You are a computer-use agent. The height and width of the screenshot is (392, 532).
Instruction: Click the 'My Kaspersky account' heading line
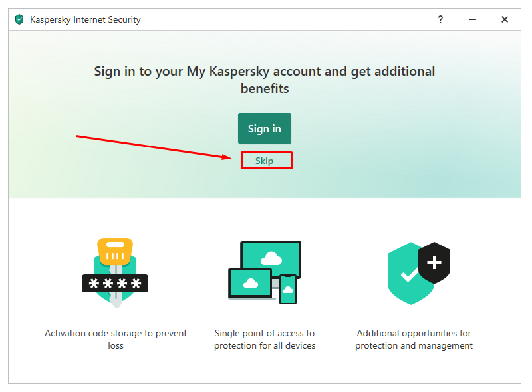point(264,72)
